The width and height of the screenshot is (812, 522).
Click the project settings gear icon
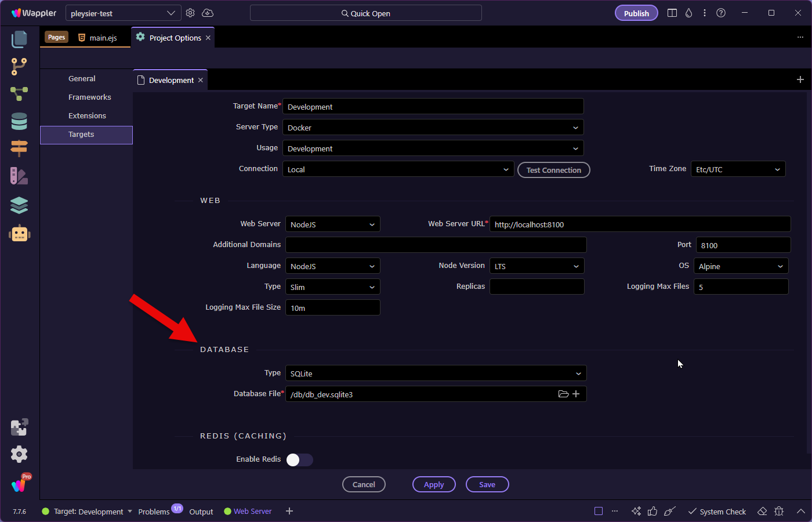point(190,13)
